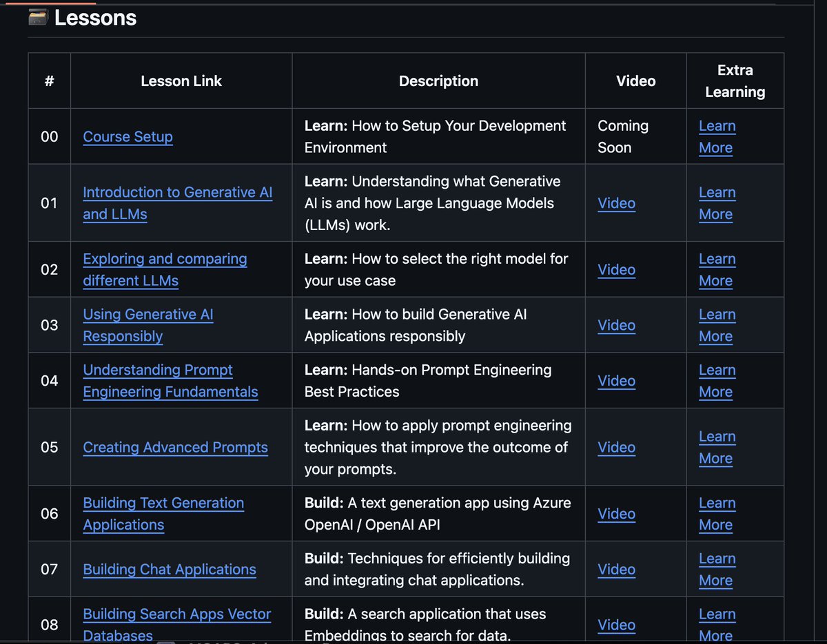Click description "Techniques for efficiently building and integrating"
This screenshot has height=644, width=827.
point(437,570)
